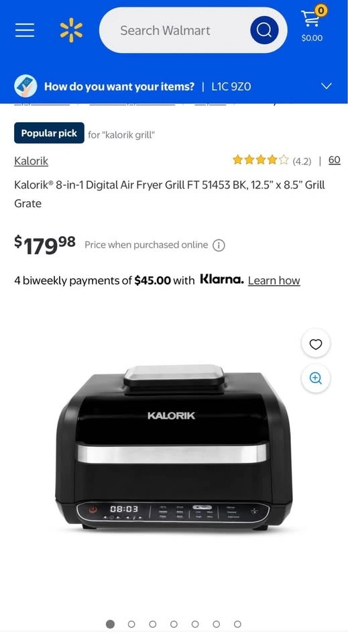
Task: Open Klarna Learn how link
Action: pyautogui.click(x=274, y=280)
